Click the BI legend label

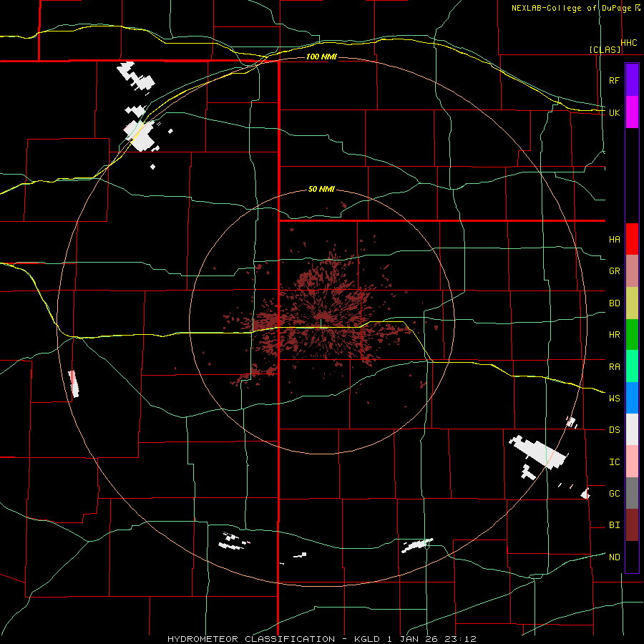(614, 525)
